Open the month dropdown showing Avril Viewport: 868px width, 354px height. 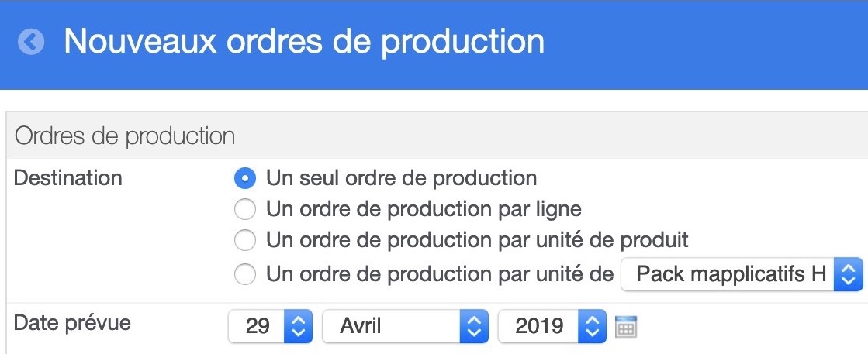pyautogui.click(x=405, y=326)
